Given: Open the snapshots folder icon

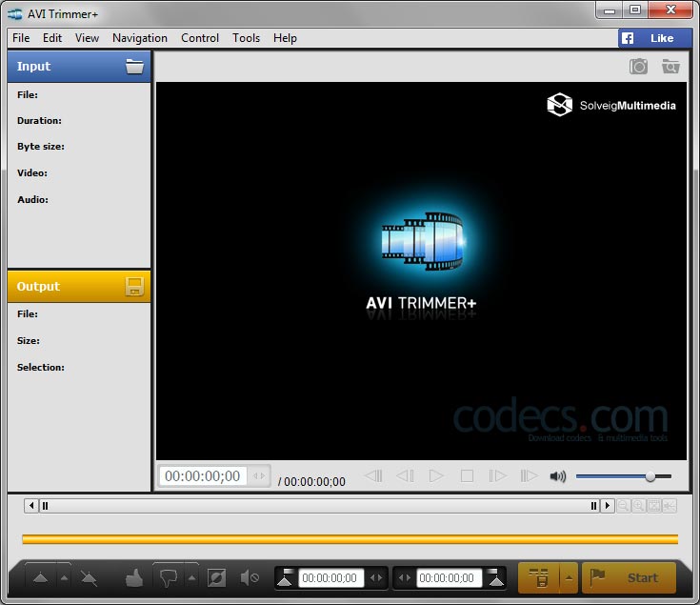Looking at the screenshot, I should [x=670, y=67].
